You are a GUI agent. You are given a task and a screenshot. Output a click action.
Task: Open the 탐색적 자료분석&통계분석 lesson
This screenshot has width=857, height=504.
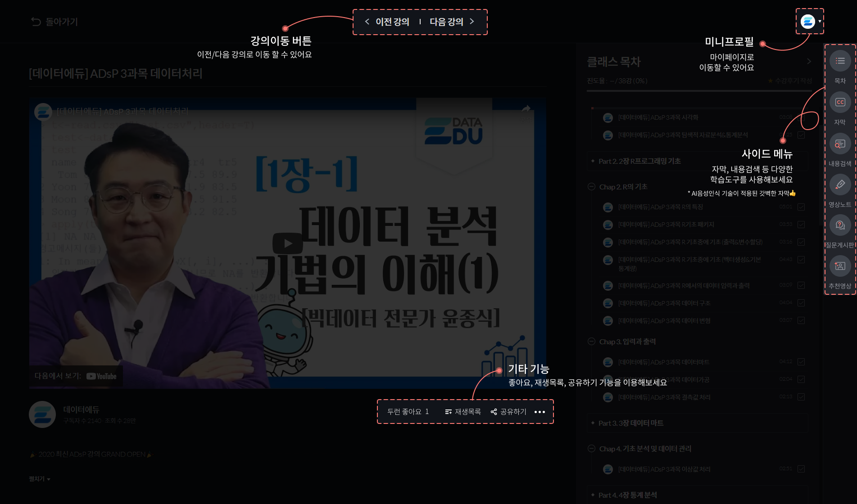tap(683, 135)
